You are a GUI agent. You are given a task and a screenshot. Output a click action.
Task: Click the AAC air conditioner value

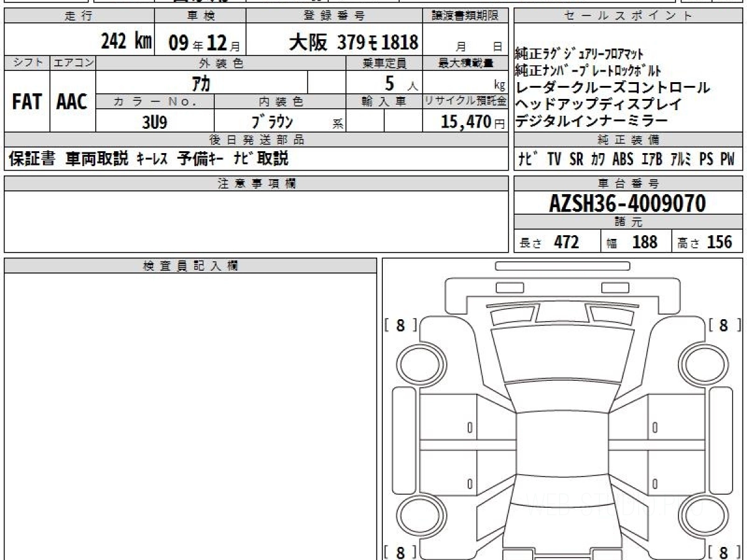[72, 101]
